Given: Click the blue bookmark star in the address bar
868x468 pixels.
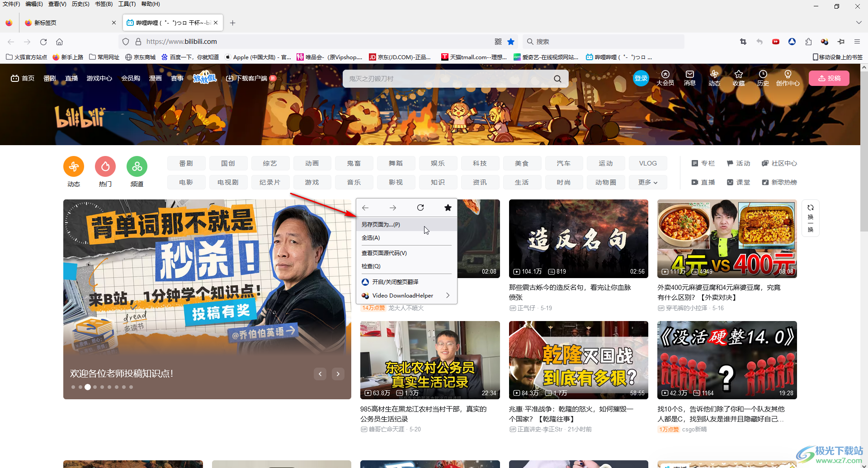Looking at the screenshot, I should point(511,42).
